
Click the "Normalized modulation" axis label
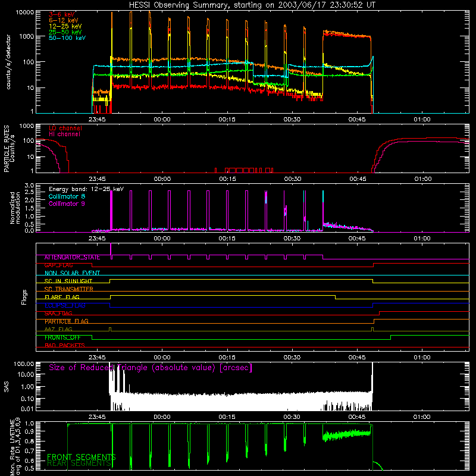pos(15,208)
